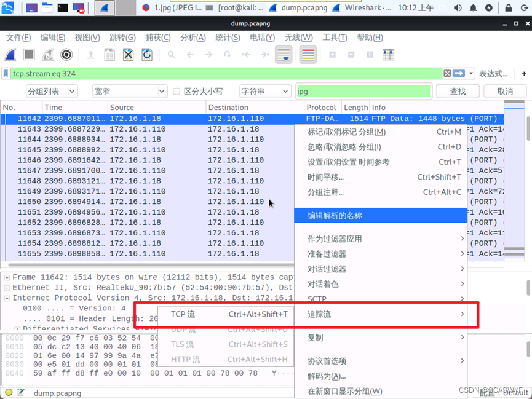Click the resize columns icon

[x=389, y=55]
